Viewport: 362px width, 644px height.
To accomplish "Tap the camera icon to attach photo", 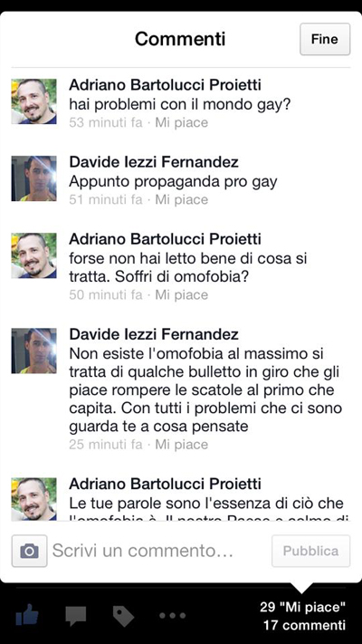I will click(29, 551).
